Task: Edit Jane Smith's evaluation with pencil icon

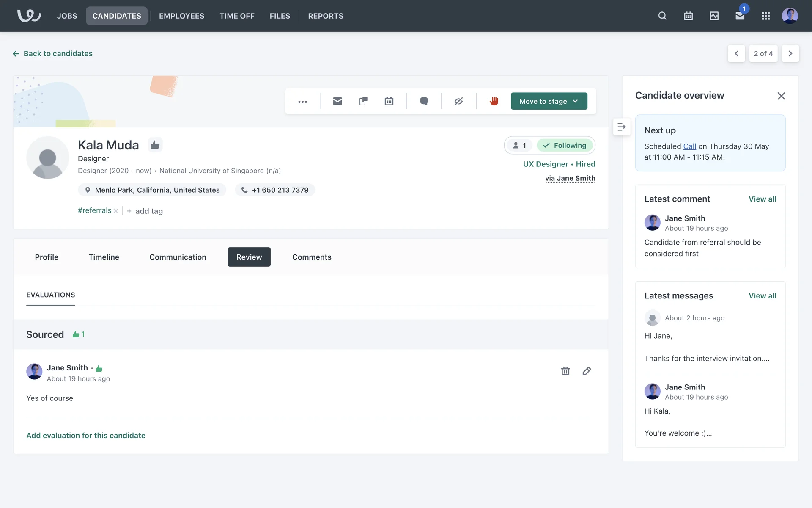Action: pyautogui.click(x=587, y=371)
